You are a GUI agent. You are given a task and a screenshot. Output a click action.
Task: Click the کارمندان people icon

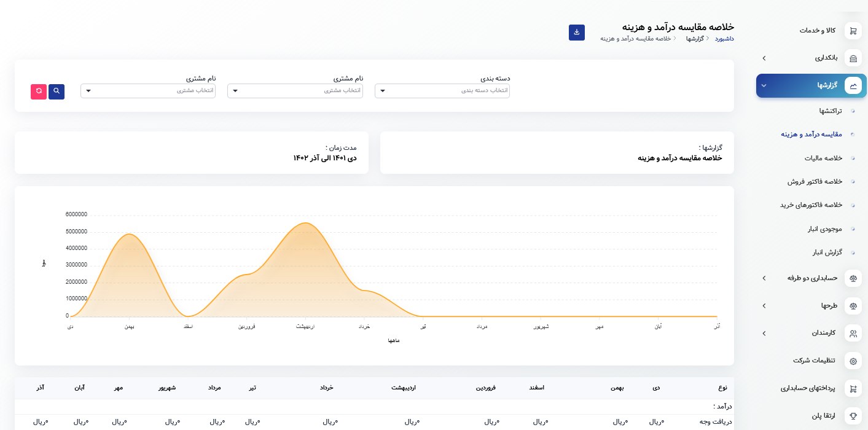(853, 334)
